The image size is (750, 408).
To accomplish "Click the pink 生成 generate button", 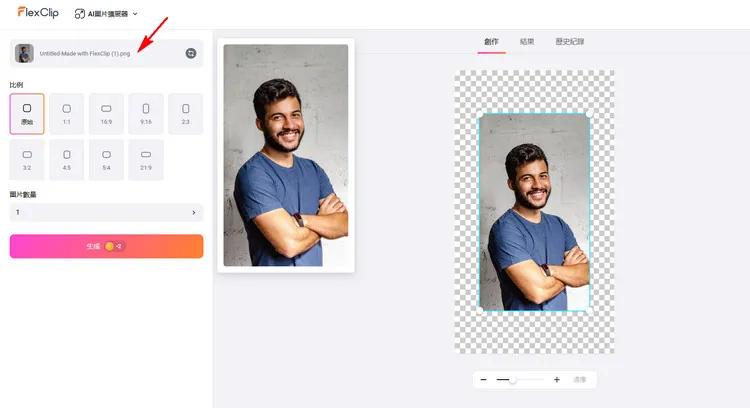I will click(106, 246).
